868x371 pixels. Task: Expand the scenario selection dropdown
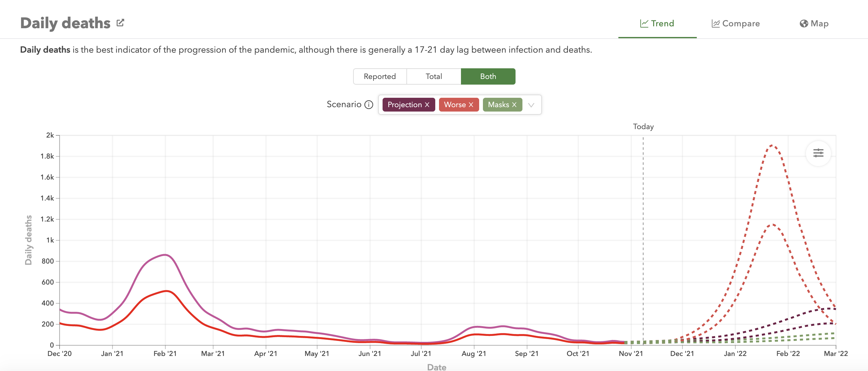pyautogui.click(x=532, y=105)
